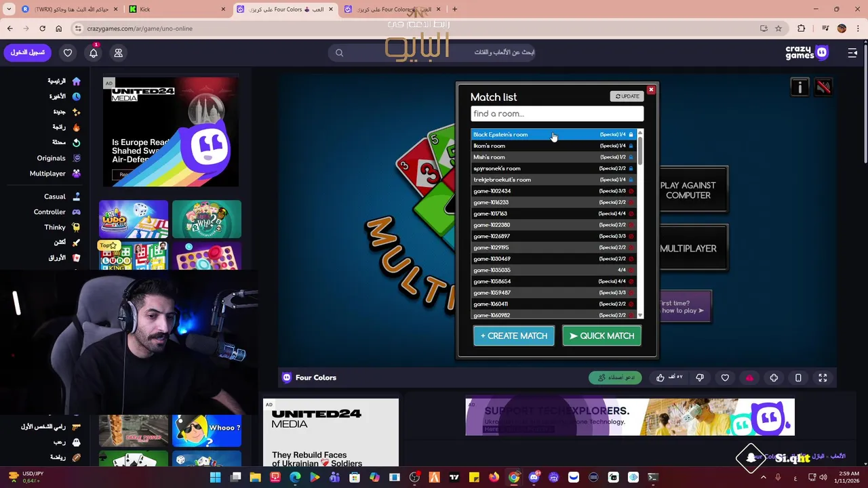Screen dimensions: 868x488
Task: Select trekjebroekuit's room
Action: (553, 180)
